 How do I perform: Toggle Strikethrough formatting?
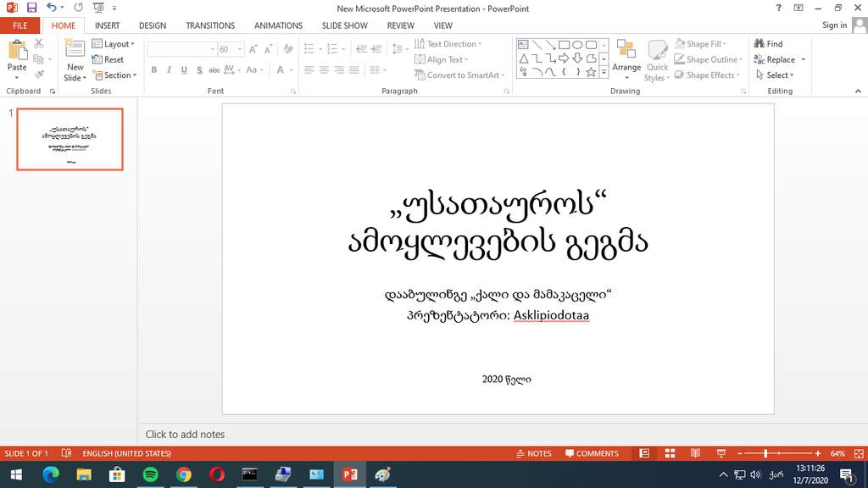(x=214, y=69)
